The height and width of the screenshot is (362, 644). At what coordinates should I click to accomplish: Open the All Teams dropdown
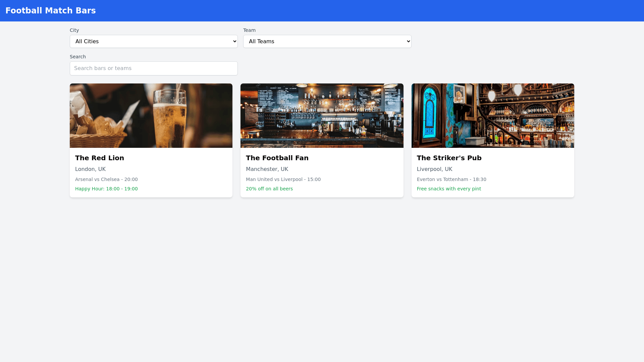pos(327,41)
